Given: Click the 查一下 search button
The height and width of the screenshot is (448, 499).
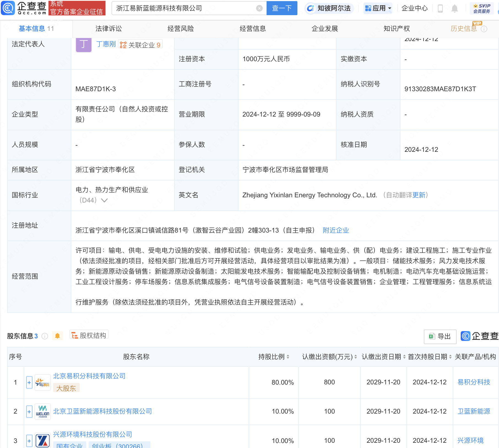Looking at the screenshot, I should tap(282, 8).
